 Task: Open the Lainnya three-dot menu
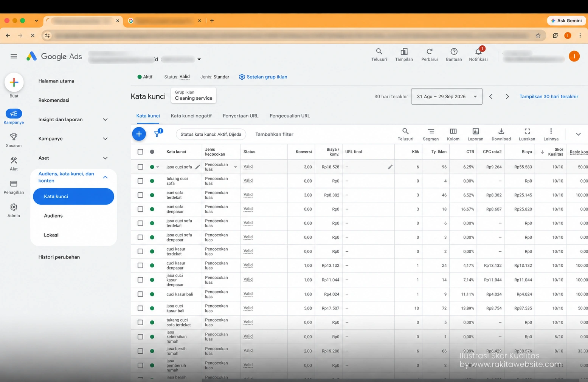pyautogui.click(x=551, y=131)
